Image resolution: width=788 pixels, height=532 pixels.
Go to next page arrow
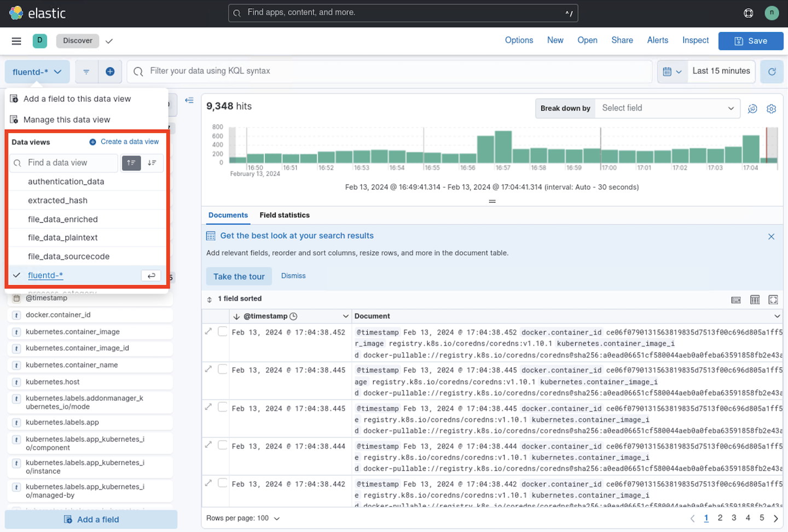pos(775,518)
